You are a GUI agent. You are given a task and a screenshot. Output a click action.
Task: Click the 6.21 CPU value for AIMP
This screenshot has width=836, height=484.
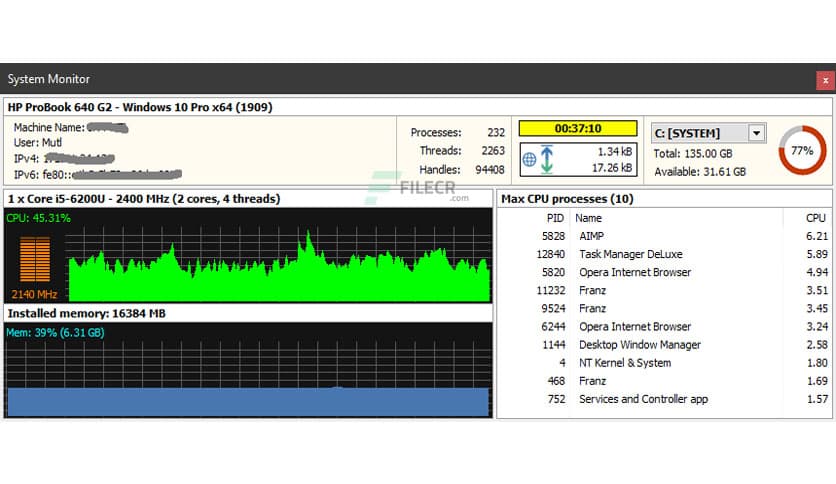[x=817, y=236]
